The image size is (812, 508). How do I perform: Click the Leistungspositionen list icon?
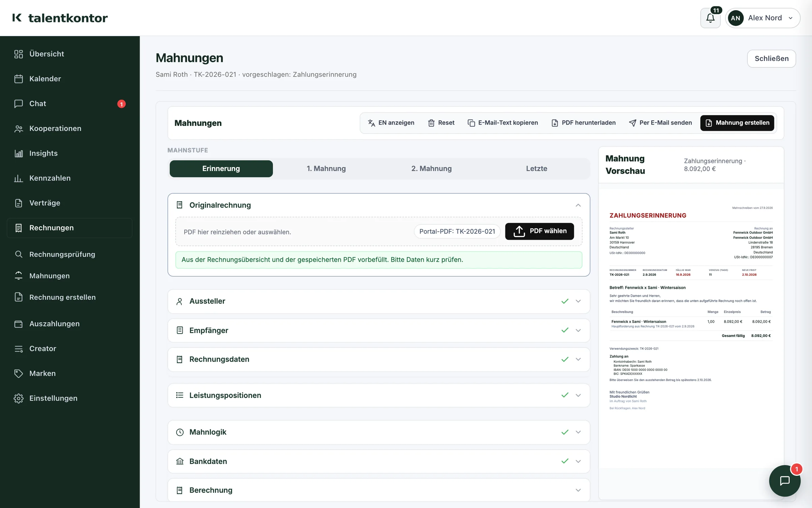180,395
